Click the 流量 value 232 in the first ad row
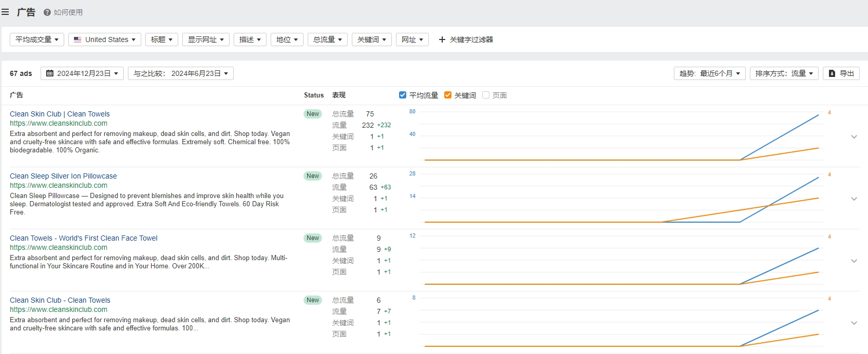Image resolution: width=868 pixels, height=354 pixels. [368, 125]
